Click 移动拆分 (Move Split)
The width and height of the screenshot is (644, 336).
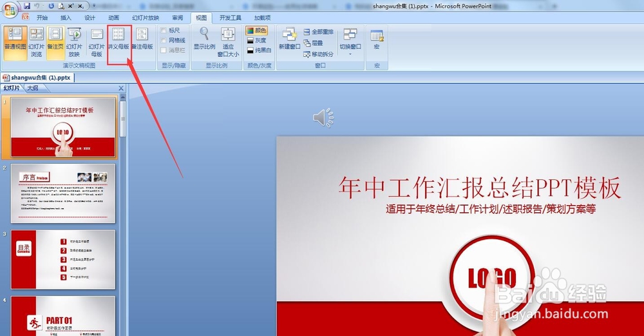coord(318,54)
